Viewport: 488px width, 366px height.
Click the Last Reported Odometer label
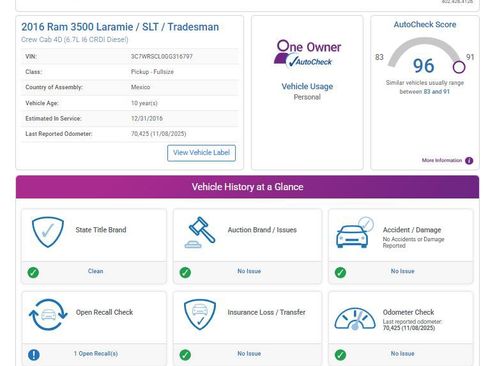(59, 134)
